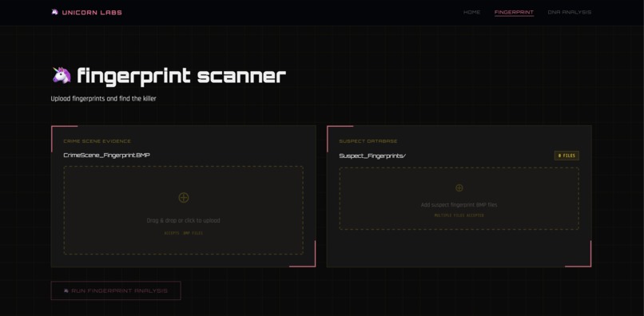
Task: Click the crime scene upload plus icon
Action: tap(184, 197)
